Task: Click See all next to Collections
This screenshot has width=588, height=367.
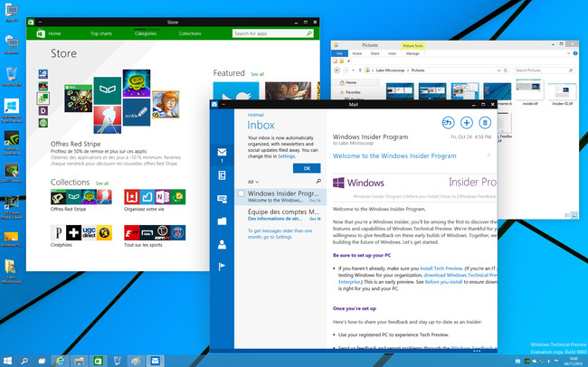Action: pyautogui.click(x=102, y=183)
